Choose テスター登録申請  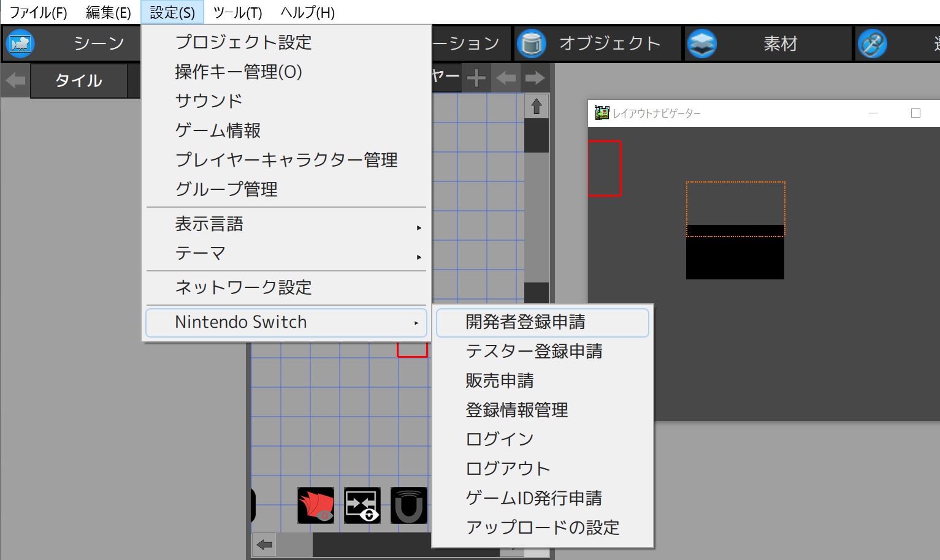pyautogui.click(x=543, y=352)
